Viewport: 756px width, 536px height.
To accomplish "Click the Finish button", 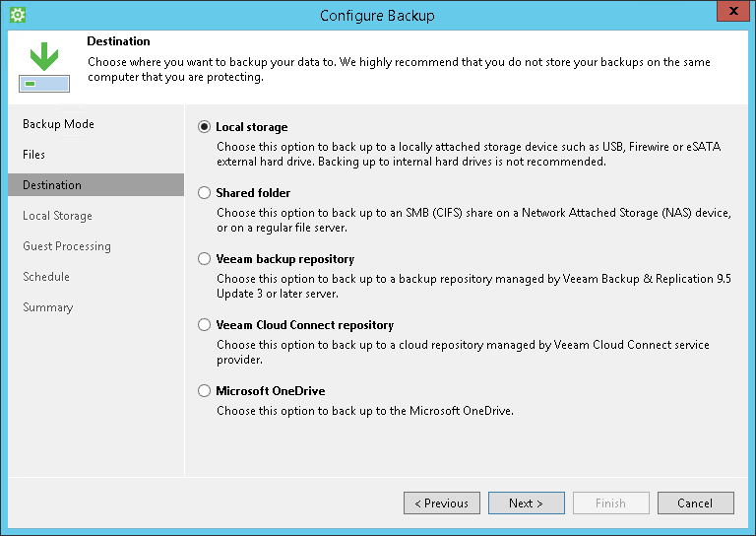I will tap(610, 503).
